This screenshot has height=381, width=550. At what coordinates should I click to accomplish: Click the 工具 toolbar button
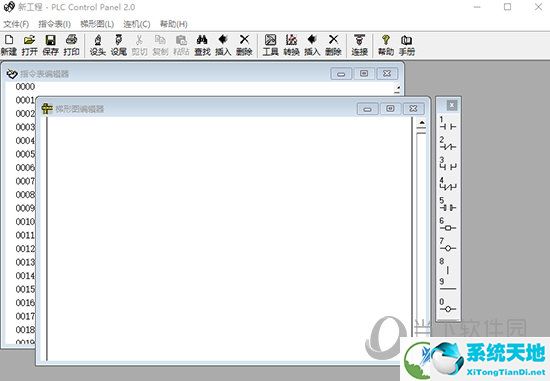[270, 45]
